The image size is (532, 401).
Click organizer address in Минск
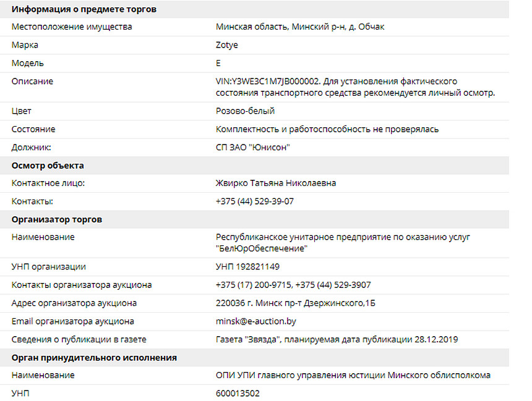click(x=296, y=303)
